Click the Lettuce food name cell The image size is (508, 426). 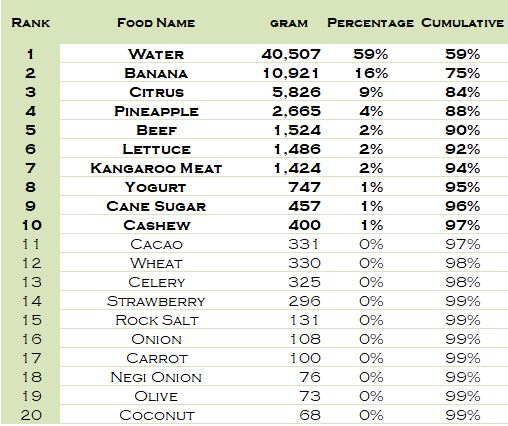[x=157, y=149]
